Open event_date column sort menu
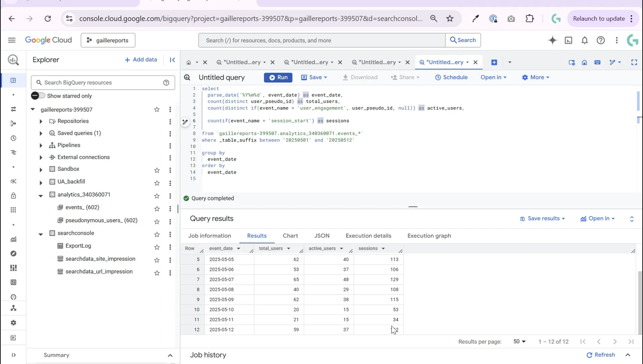This screenshot has width=643, height=364. [x=239, y=248]
